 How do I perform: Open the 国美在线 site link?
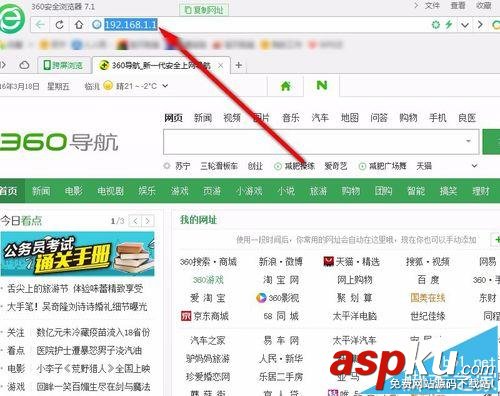point(428,298)
